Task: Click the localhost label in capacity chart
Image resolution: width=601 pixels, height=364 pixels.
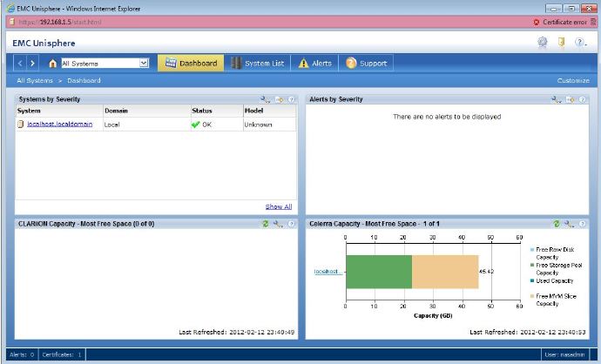Action: pyautogui.click(x=328, y=272)
